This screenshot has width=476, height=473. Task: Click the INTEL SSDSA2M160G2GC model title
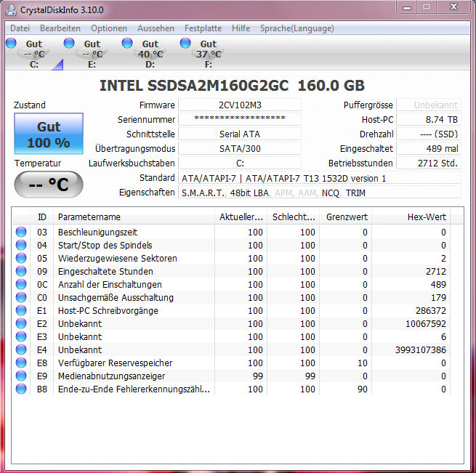click(232, 86)
